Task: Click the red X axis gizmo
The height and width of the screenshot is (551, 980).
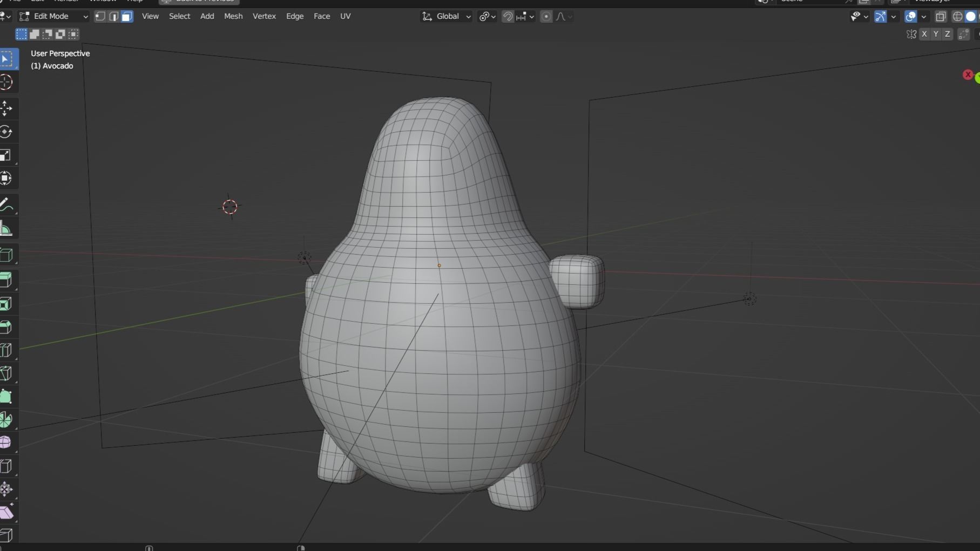Action: coord(968,74)
